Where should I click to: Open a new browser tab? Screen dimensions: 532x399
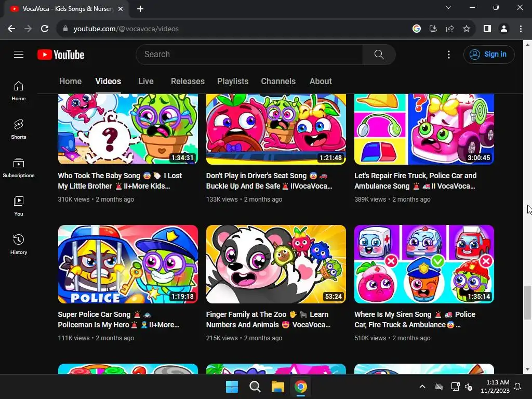(140, 9)
